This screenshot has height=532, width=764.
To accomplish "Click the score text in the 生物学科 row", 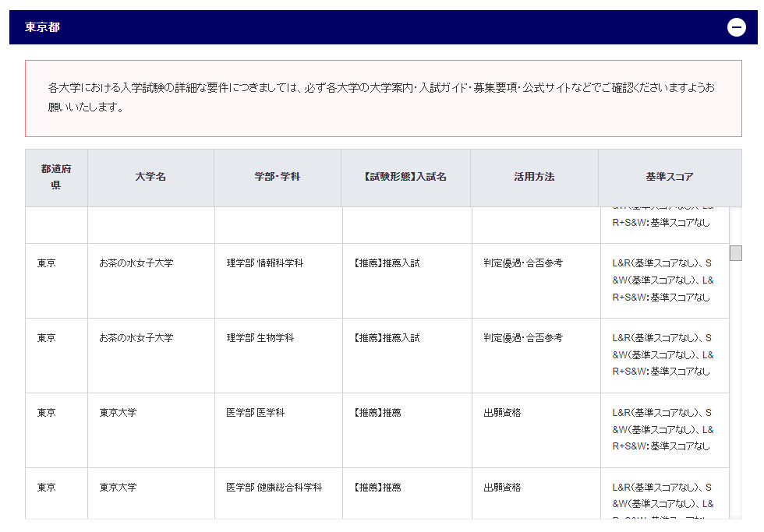I will (x=663, y=355).
